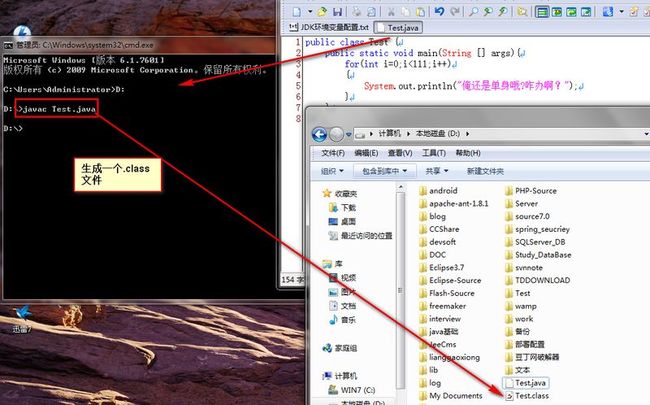Open the recent pages dropdown beside forward button
650x405 pixels.
point(349,134)
